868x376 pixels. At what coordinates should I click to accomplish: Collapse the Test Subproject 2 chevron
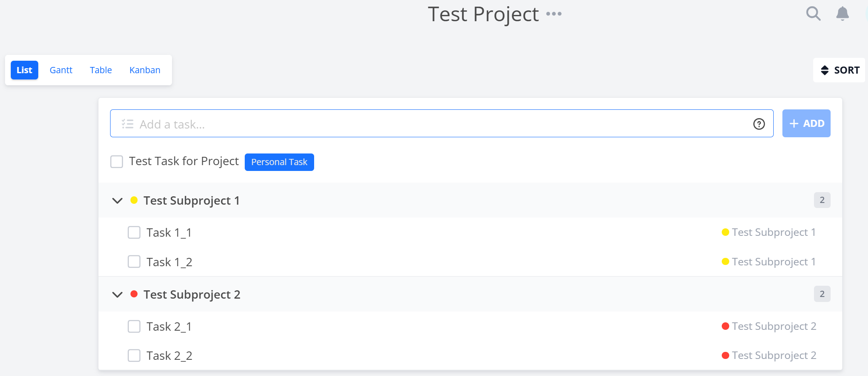tap(118, 294)
